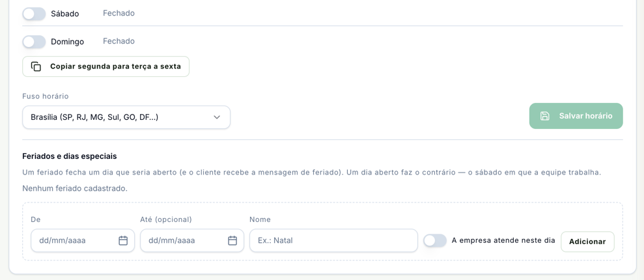Enable the Domingo toggle
Viewport: 644px width, 280px height.
tap(34, 42)
